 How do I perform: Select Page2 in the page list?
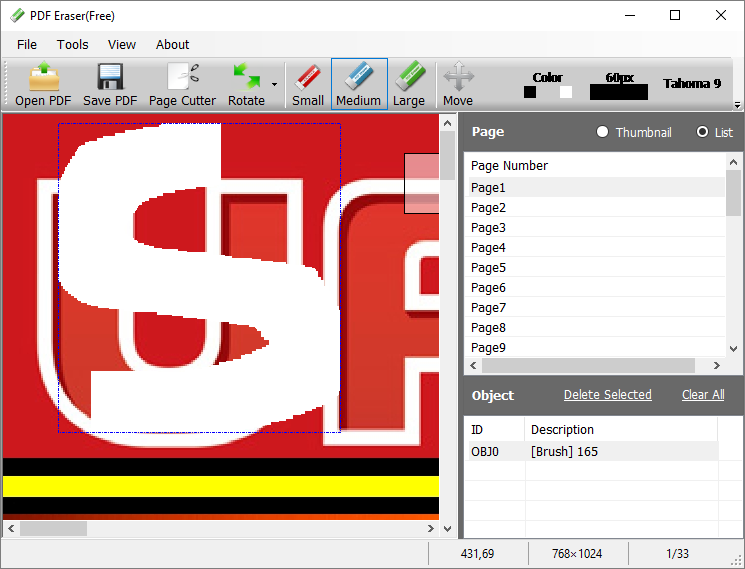point(597,208)
